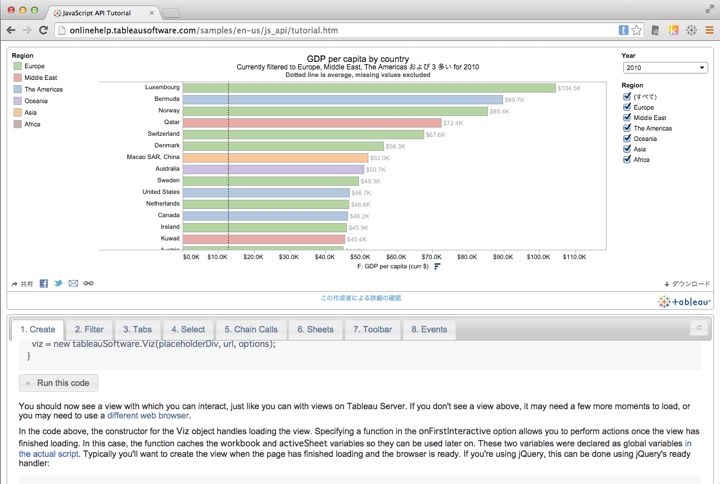Open the 8. Events tab
This screenshot has height=484, width=720.
(x=429, y=329)
